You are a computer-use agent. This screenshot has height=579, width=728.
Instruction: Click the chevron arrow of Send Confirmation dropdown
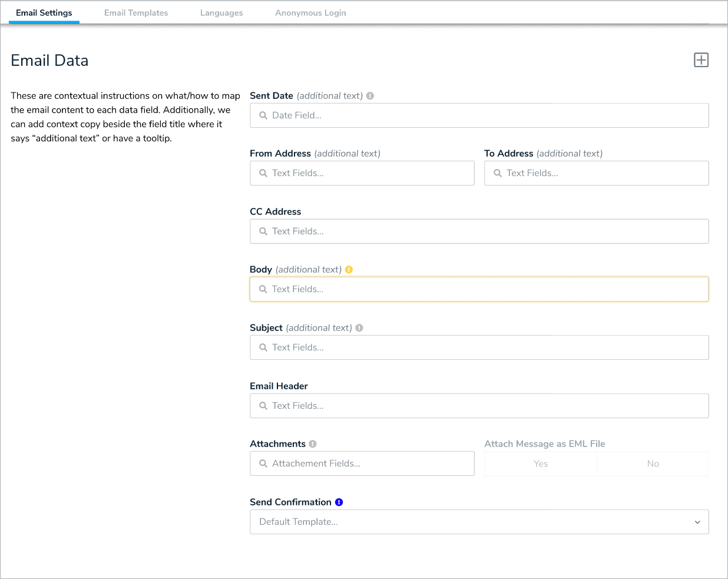pyautogui.click(x=697, y=522)
